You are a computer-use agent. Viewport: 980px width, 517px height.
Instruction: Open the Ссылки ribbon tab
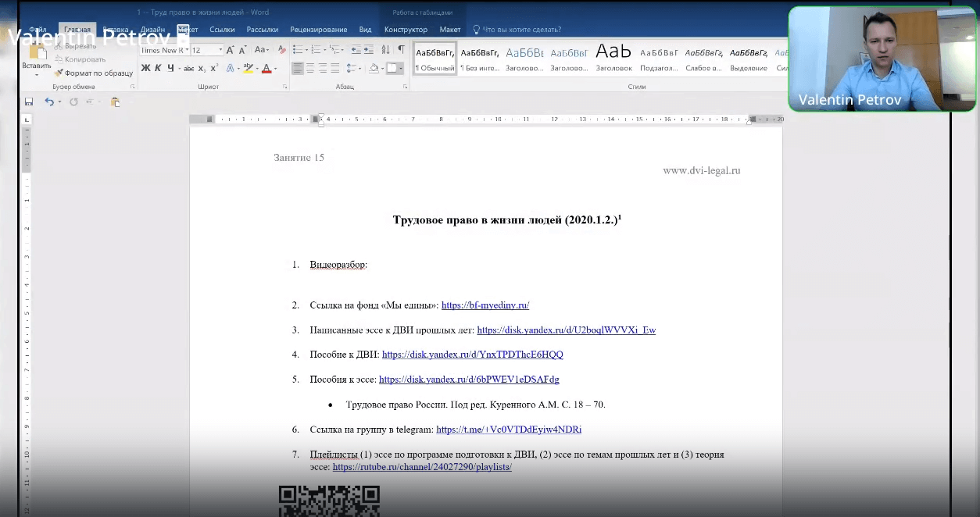[x=222, y=30]
